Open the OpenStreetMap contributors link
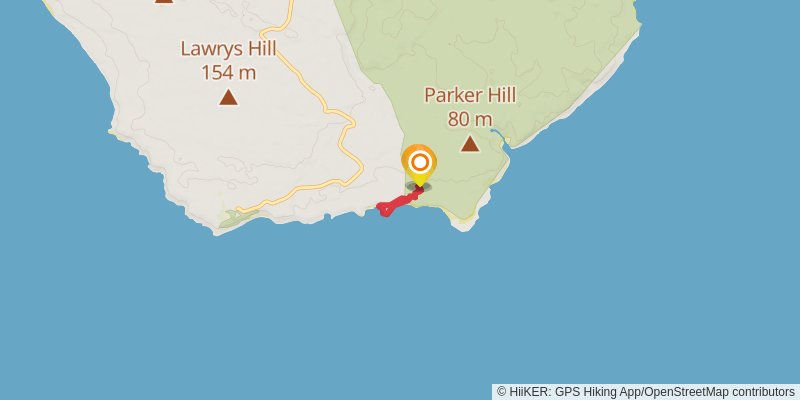This screenshot has height=400, width=800. pyautogui.click(x=719, y=392)
